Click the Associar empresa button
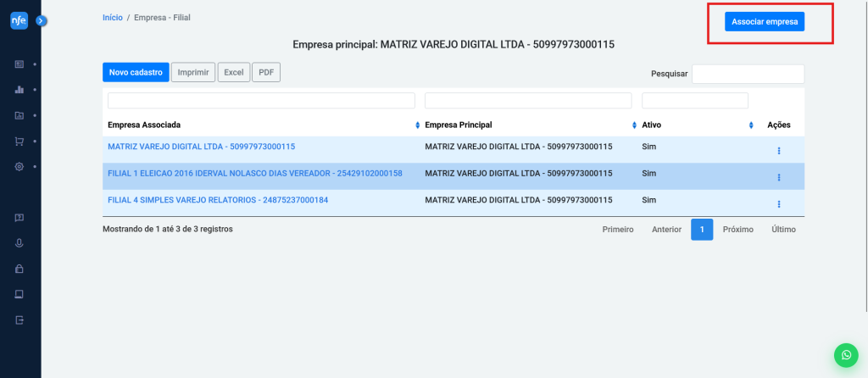868x378 pixels. pos(765,22)
